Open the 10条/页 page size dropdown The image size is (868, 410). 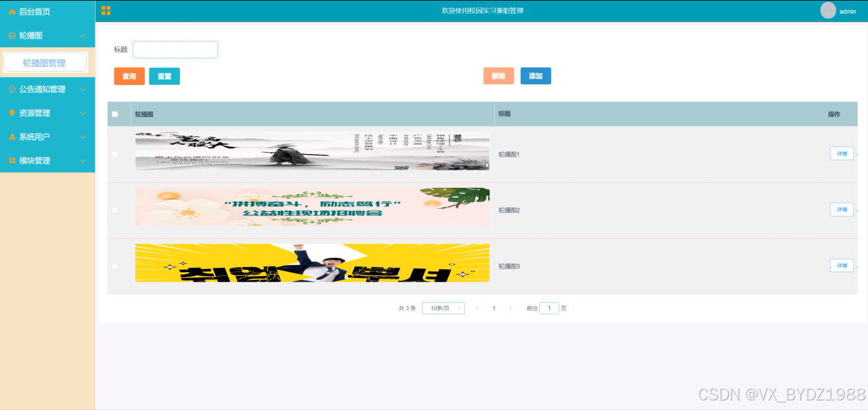coord(443,308)
